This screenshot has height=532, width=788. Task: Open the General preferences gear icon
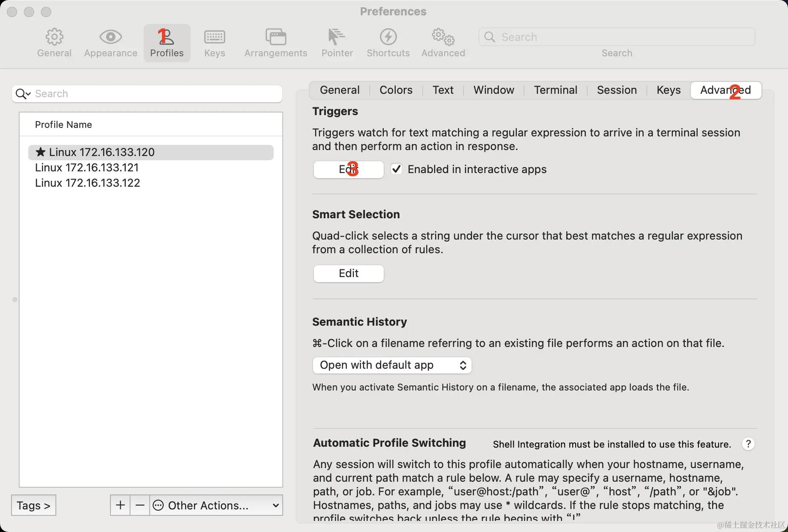[54, 37]
